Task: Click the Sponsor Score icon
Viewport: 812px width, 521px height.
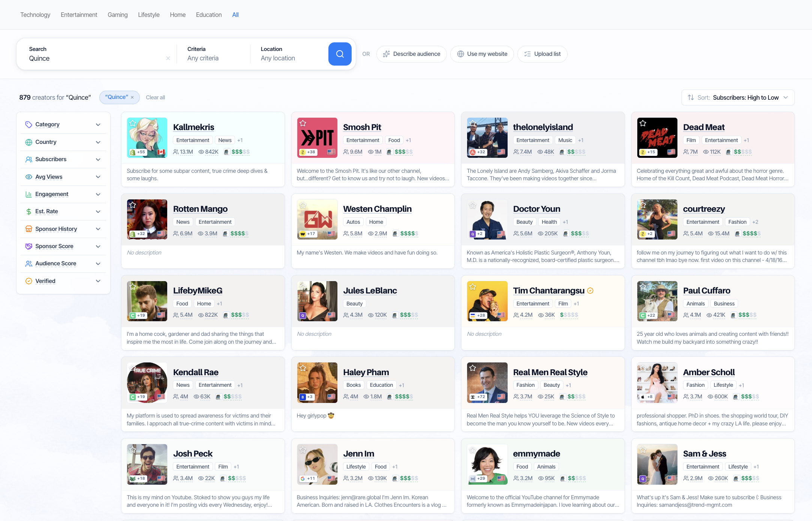Action: pos(28,246)
